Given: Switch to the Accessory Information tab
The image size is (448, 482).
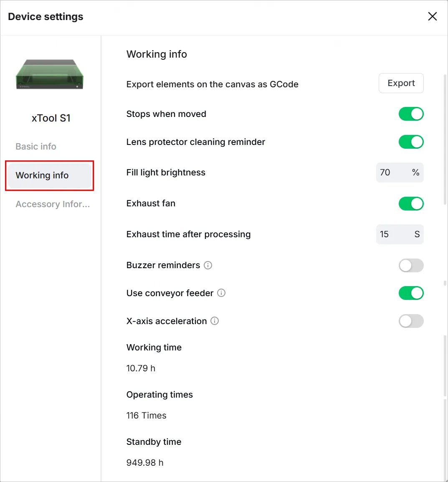Looking at the screenshot, I should click(53, 204).
